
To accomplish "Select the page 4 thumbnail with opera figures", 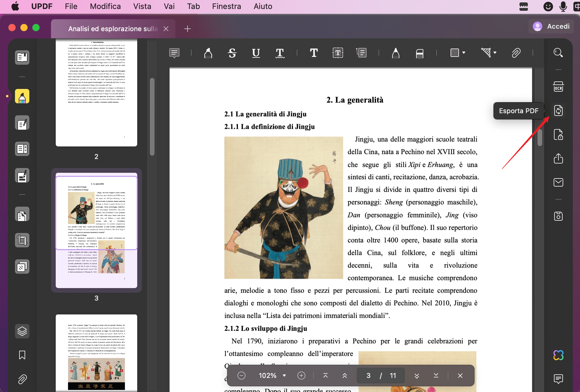I will click(96, 353).
